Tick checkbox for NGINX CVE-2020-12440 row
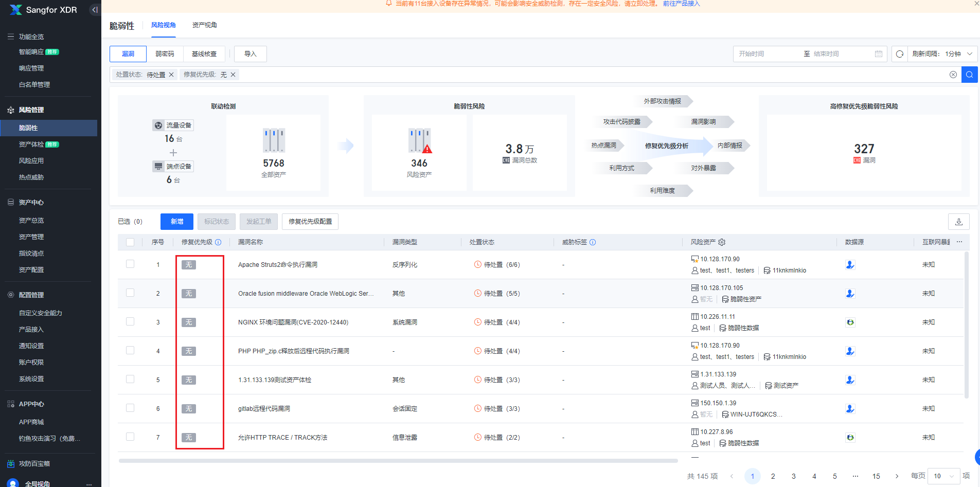This screenshot has height=487, width=980. click(130, 322)
